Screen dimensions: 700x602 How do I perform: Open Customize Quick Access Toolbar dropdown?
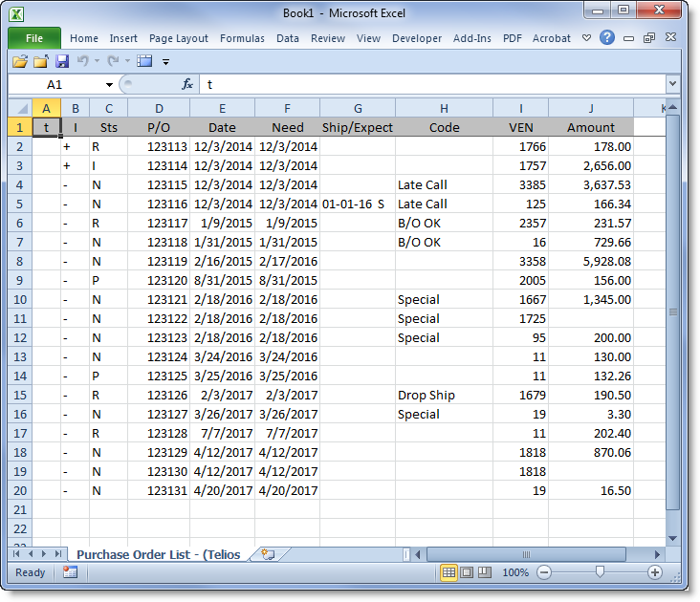(165, 62)
